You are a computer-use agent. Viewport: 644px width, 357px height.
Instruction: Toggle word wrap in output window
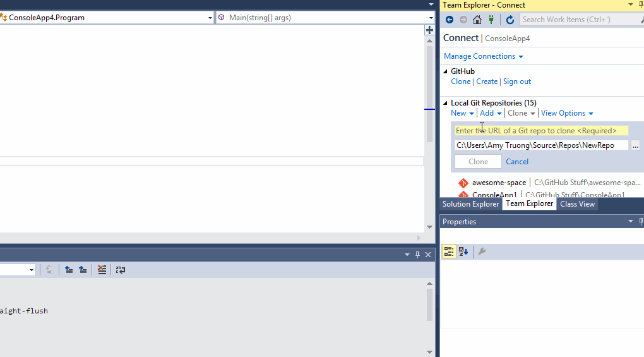pos(121,270)
